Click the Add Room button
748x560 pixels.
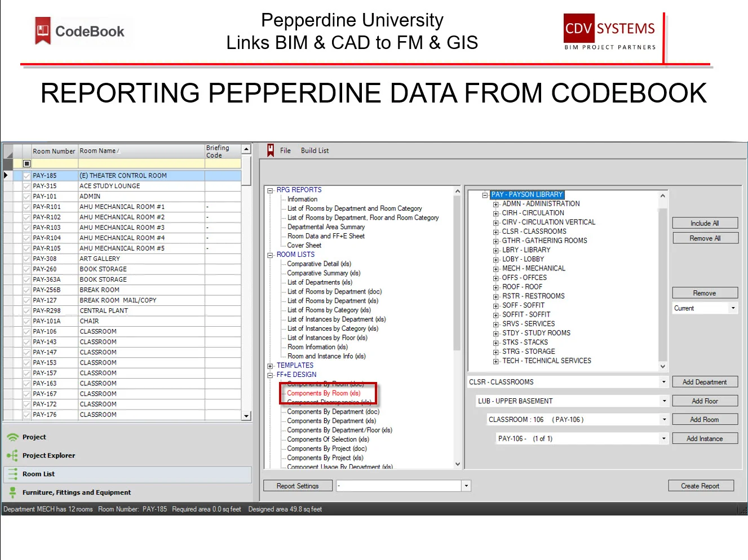(x=705, y=420)
